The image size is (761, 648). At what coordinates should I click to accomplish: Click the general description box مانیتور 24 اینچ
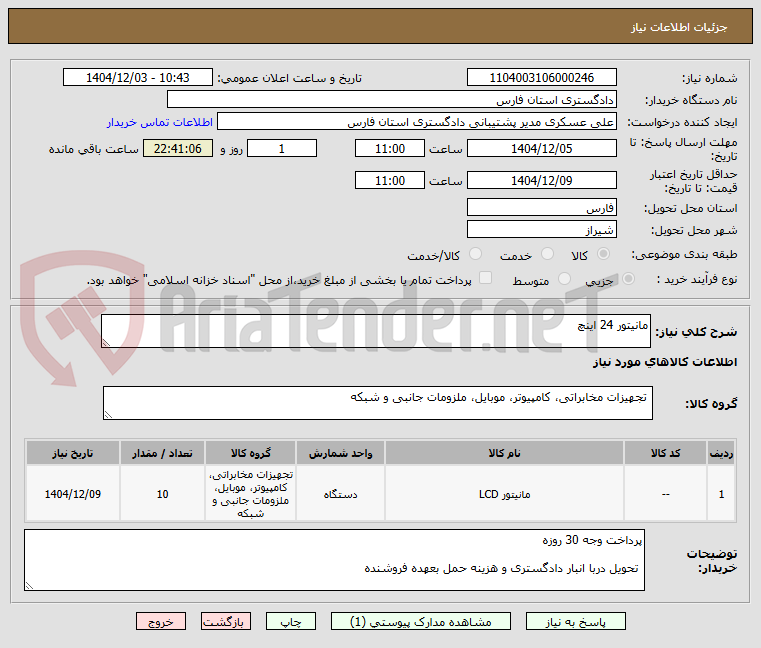click(x=376, y=331)
